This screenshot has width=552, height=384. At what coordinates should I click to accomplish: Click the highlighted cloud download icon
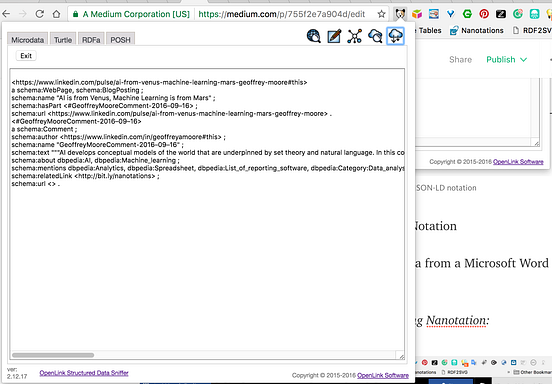[x=395, y=36]
